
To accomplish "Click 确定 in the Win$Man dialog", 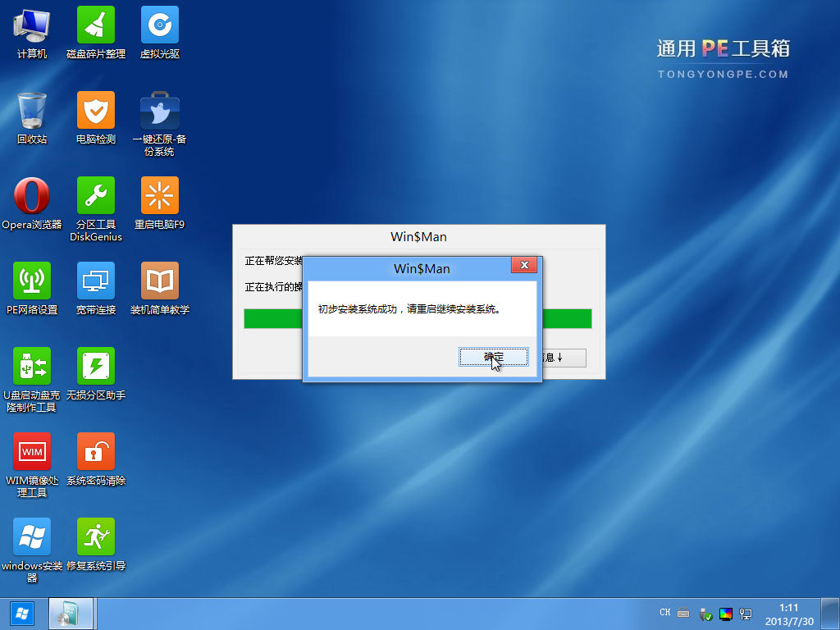I will coord(493,357).
